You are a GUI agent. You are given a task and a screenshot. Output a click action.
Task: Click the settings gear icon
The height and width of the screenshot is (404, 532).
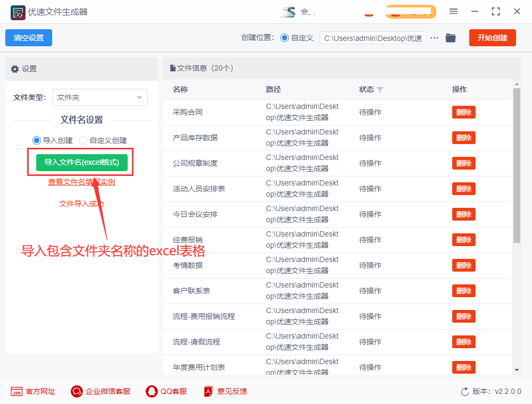coord(14,69)
